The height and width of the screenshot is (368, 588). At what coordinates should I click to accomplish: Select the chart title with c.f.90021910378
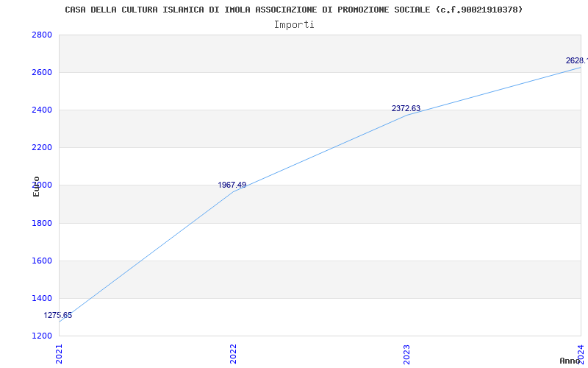(x=293, y=10)
